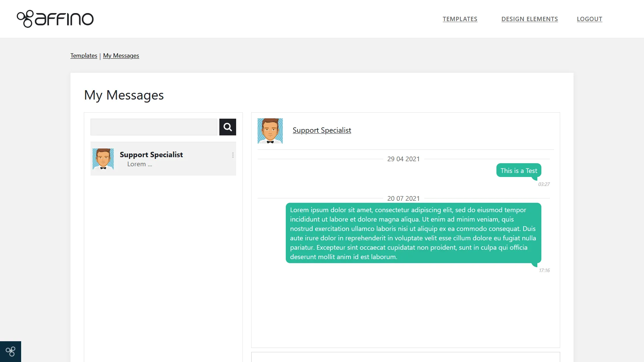Screen dimensions: 644x362
Task: Open the Affino control icon bottom-left
Action: coord(10,351)
